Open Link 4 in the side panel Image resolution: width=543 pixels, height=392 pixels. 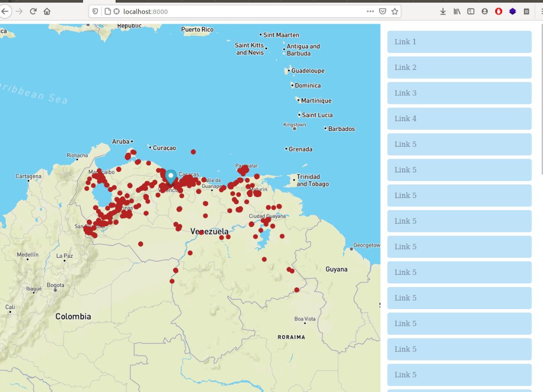(x=459, y=119)
